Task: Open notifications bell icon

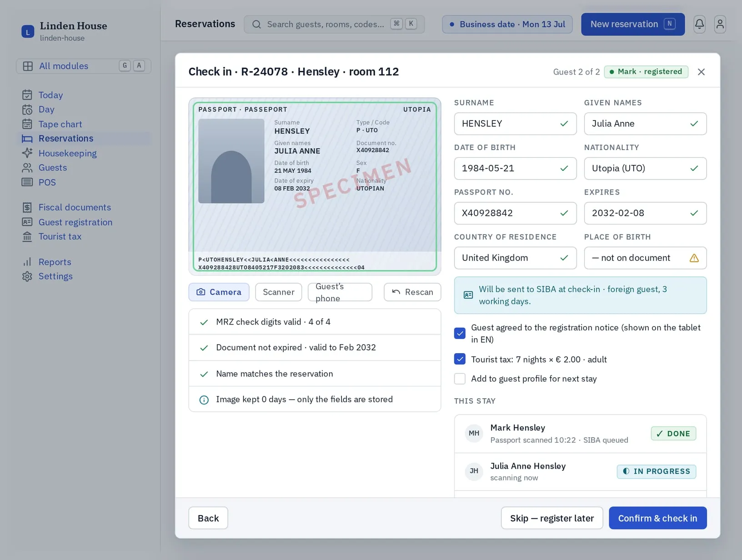Action: (x=699, y=24)
